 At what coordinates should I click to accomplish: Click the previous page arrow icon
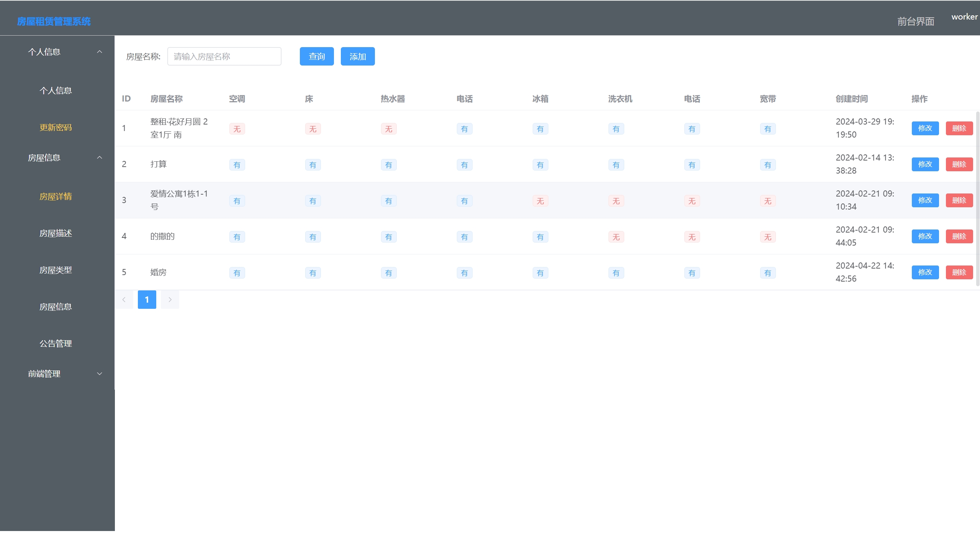pyautogui.click(x=124, y=300)
